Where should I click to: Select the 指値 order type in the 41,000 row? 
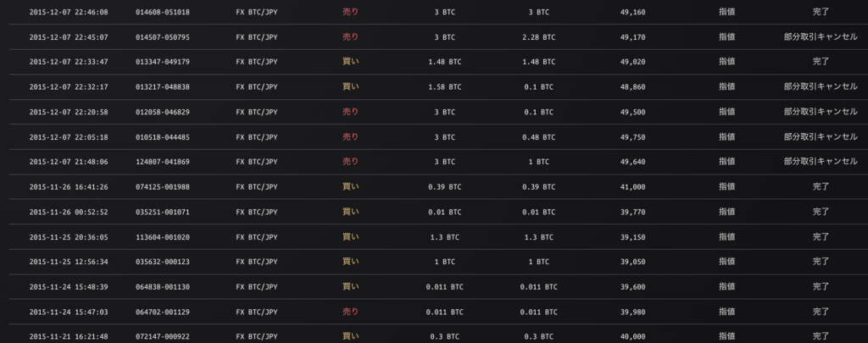point(726,187)
